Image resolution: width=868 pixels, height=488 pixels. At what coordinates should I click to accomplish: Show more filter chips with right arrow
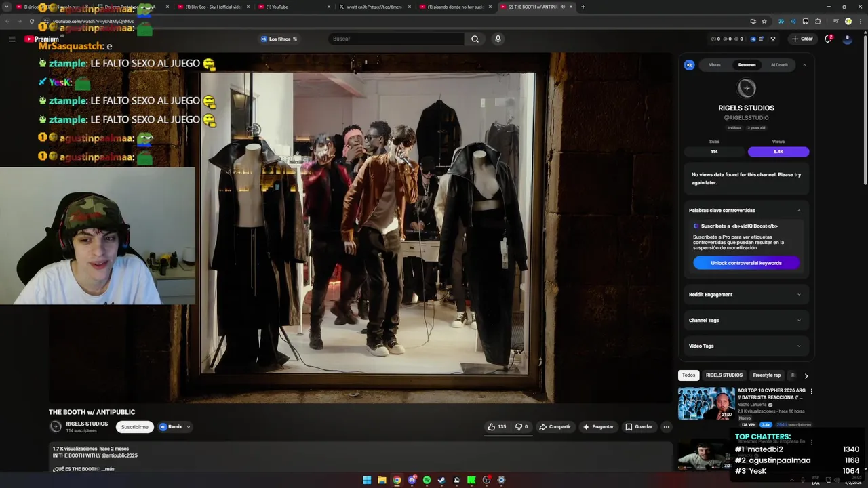pos(806,375)
